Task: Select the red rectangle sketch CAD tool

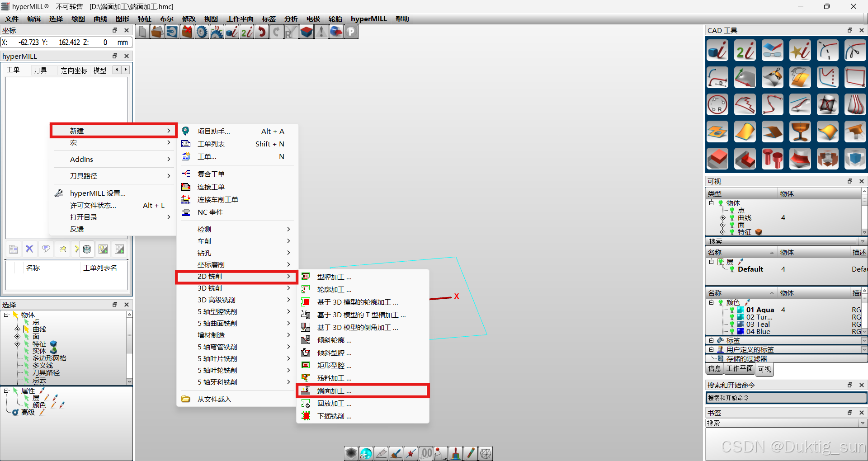Action: 855,78
